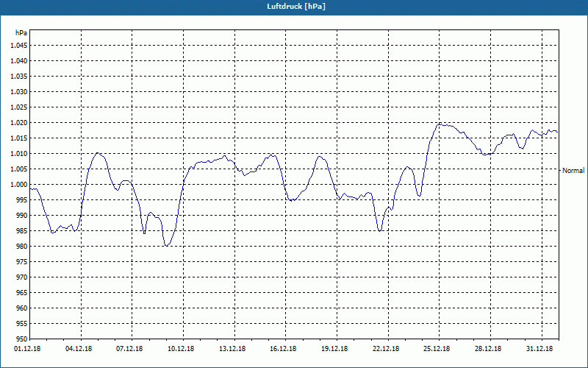Select the 22.12.18 date label

tap(386, 349)
